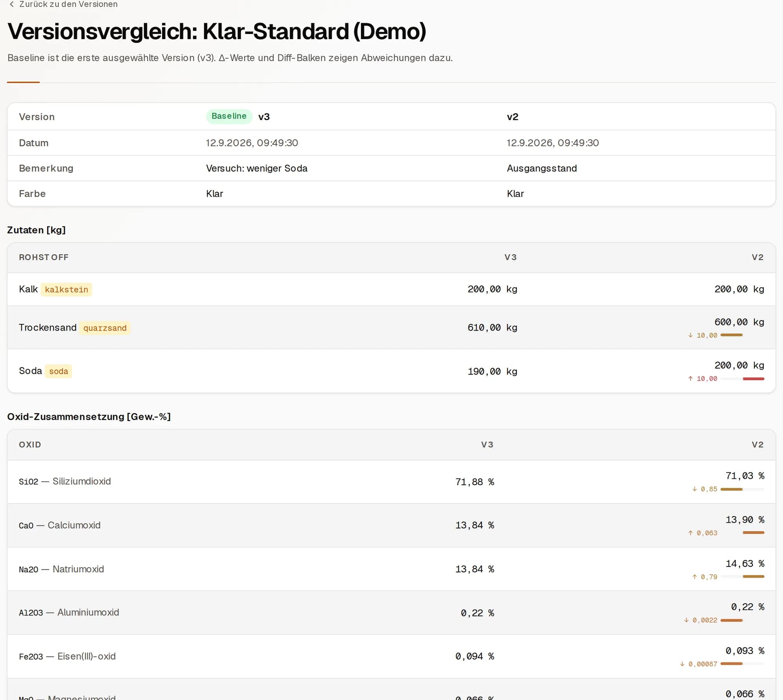Click the green Baseline badge
This screenshot has width=783, height=700.
tap(229, 116)
